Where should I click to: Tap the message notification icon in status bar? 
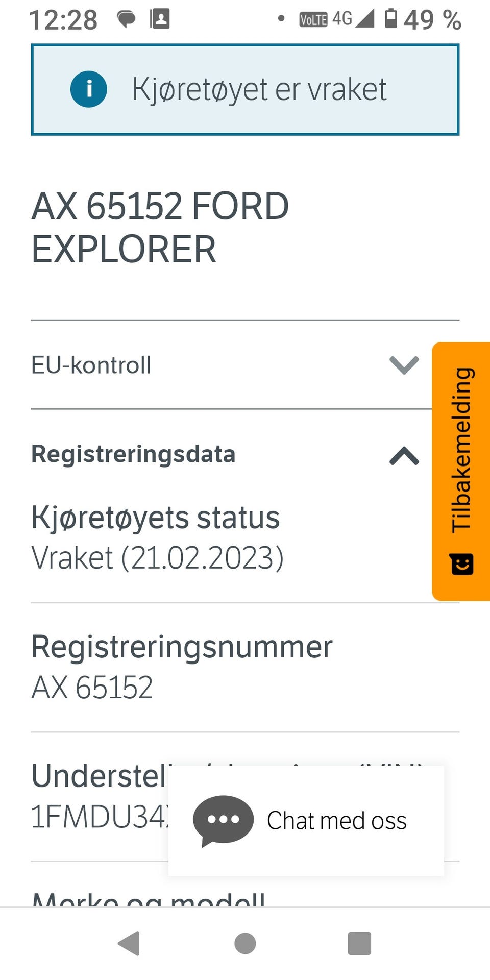[126, 19]
